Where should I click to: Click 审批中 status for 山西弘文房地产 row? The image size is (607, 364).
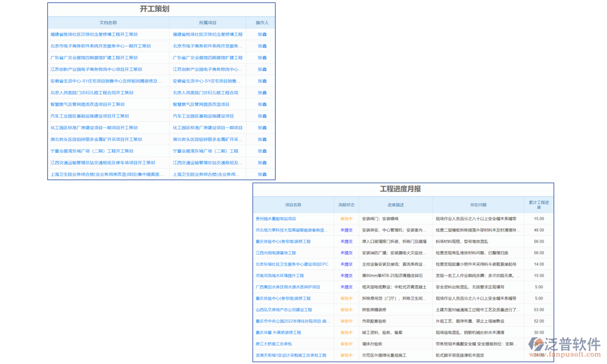point(347,310)
